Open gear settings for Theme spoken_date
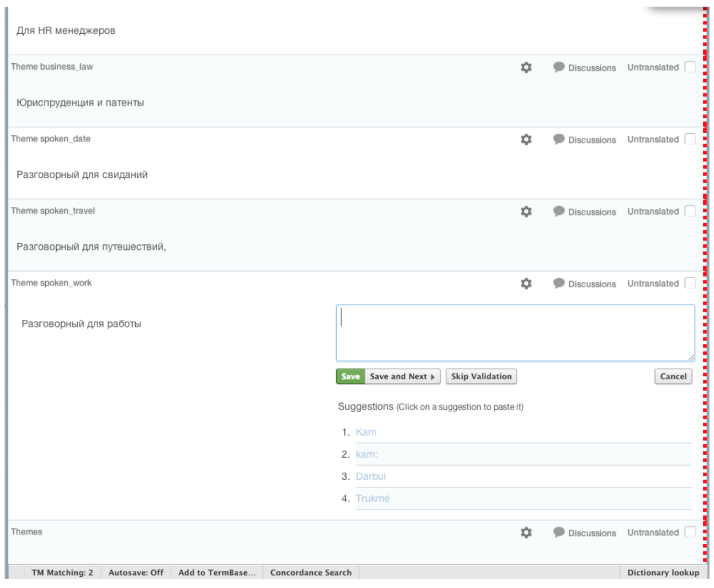Image resolution: width=714 pixels, height=588 pixels. pyautogui.click(x=526, y=139)
